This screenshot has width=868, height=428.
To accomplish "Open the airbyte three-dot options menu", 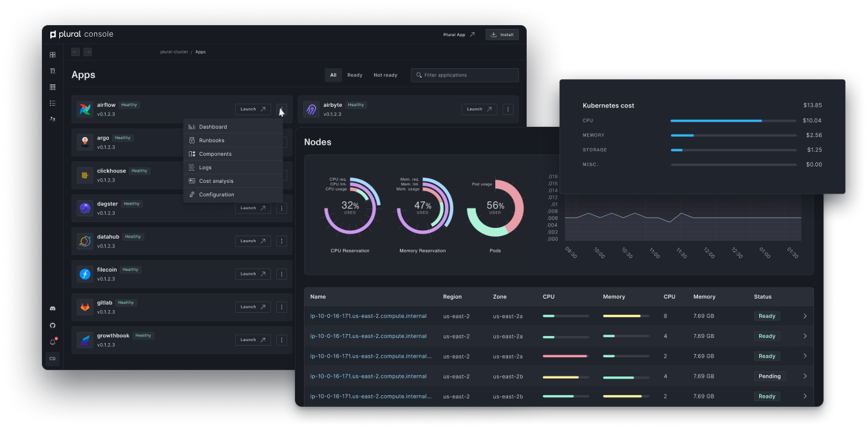I will click(508, 109).
